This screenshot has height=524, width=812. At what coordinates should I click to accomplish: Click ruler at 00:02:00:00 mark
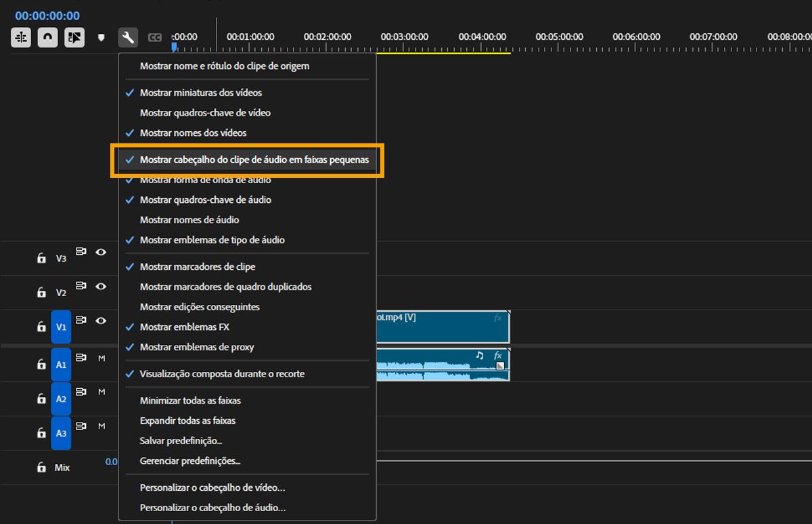coord(328,37)
